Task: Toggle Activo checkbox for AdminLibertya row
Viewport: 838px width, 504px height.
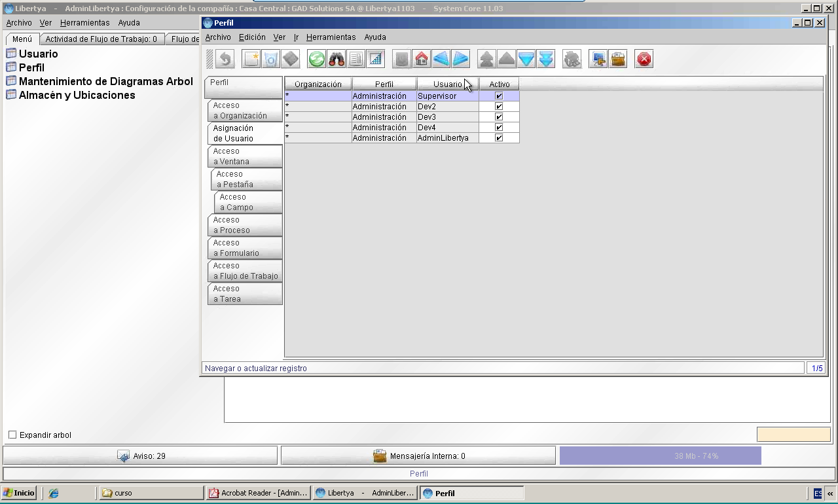Action: pyautogui.click(x=499, y=137)
